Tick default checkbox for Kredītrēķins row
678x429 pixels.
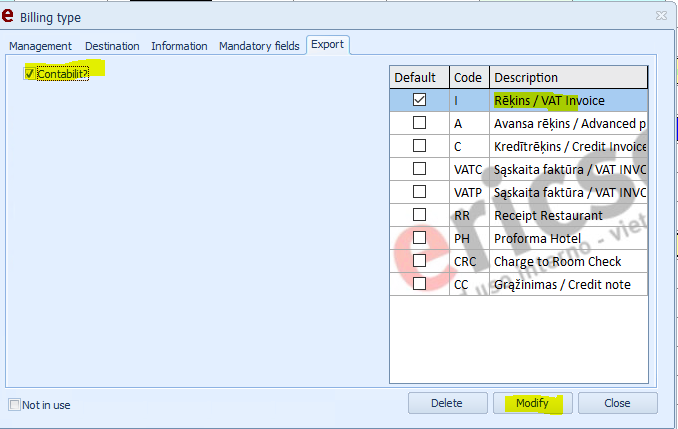click(419, 146)
